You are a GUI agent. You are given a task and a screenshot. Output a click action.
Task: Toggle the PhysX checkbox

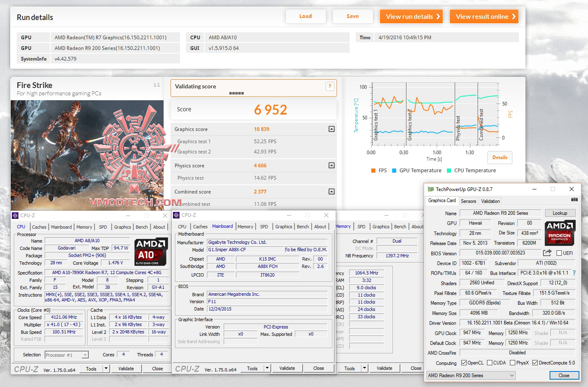point(512,363)
